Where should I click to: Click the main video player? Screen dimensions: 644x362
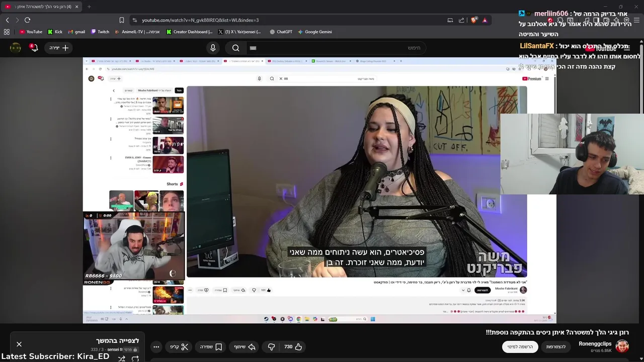[319, 190]
